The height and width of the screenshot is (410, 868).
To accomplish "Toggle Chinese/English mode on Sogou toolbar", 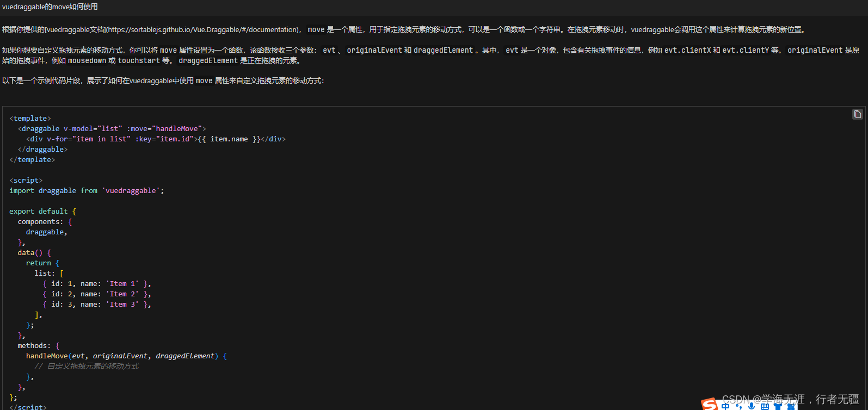I will point(725,406).
